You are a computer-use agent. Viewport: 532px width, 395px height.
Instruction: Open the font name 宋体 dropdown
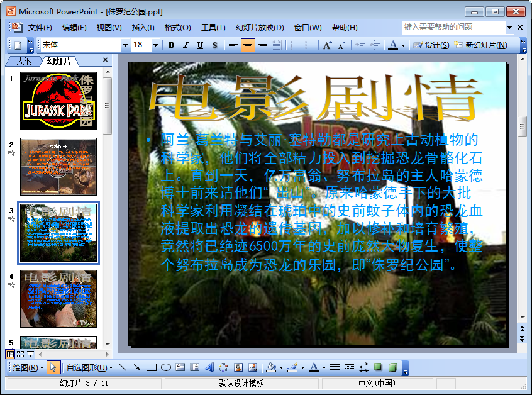click(125, 45)
